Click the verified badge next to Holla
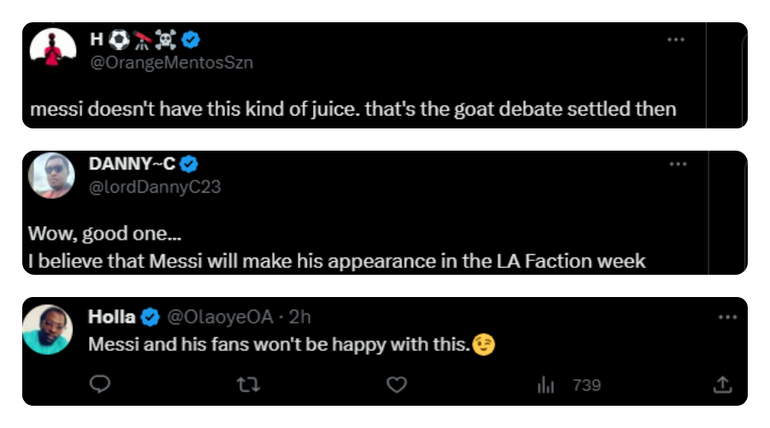 [150, 318]
